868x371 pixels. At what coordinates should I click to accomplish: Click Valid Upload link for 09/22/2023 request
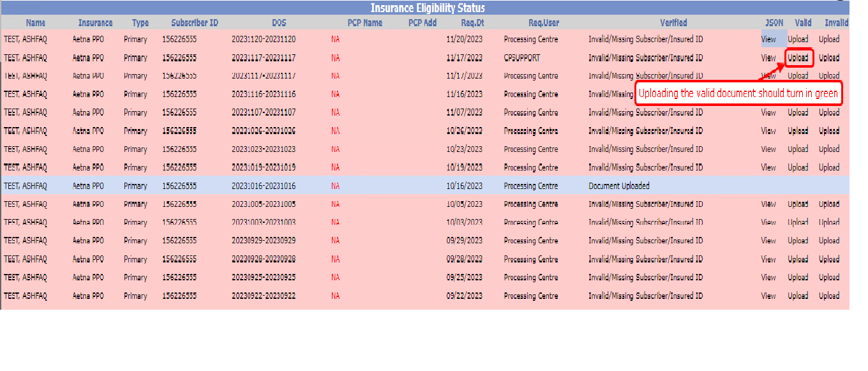click(x=798, y=296)
